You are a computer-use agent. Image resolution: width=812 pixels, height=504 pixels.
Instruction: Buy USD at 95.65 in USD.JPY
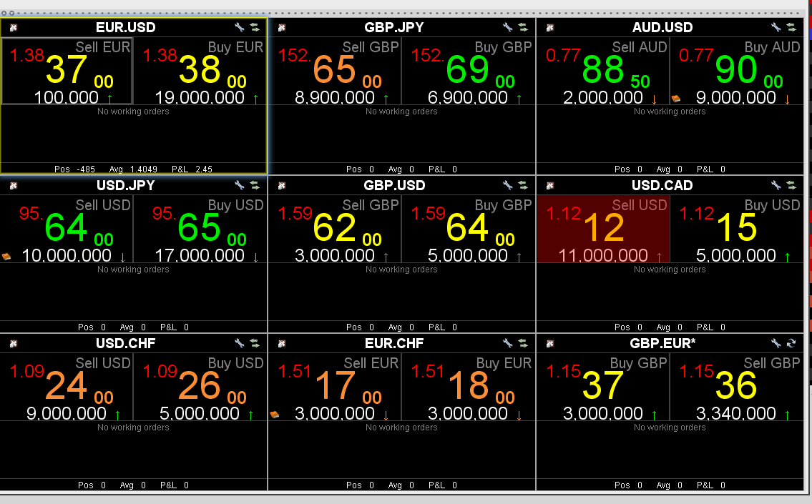[x=200, y=229]
